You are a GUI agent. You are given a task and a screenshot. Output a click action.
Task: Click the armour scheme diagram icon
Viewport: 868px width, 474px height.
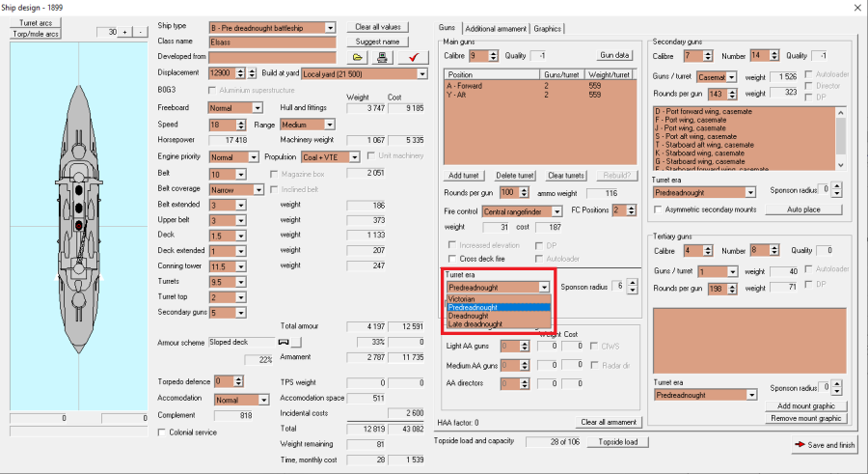click(x=284, y=342)
